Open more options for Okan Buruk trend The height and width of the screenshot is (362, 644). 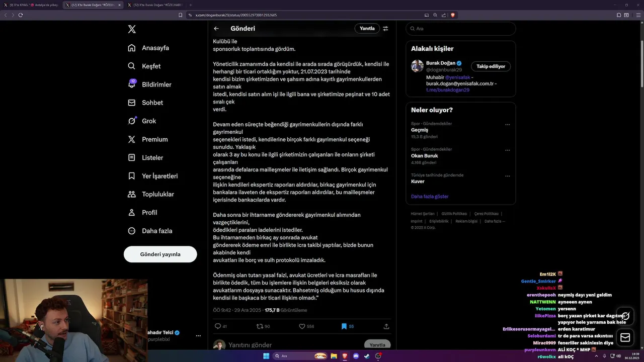coord(508,150)
